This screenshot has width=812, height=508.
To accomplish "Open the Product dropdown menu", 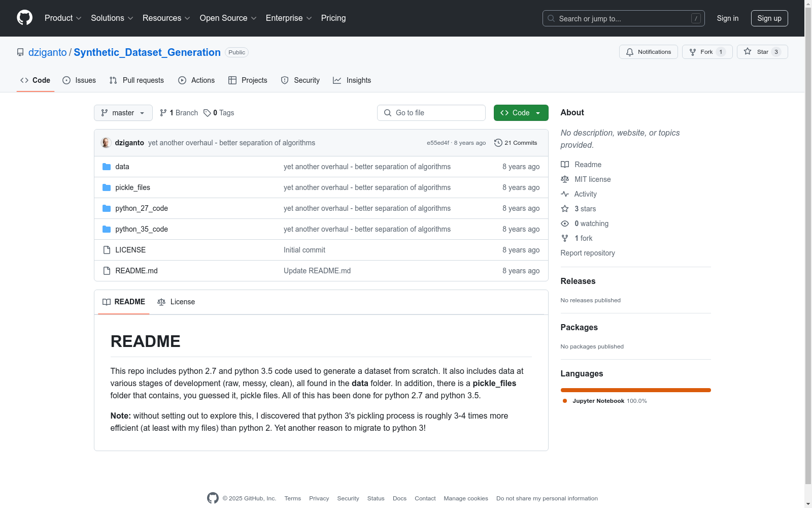I will tap(63, 18).
